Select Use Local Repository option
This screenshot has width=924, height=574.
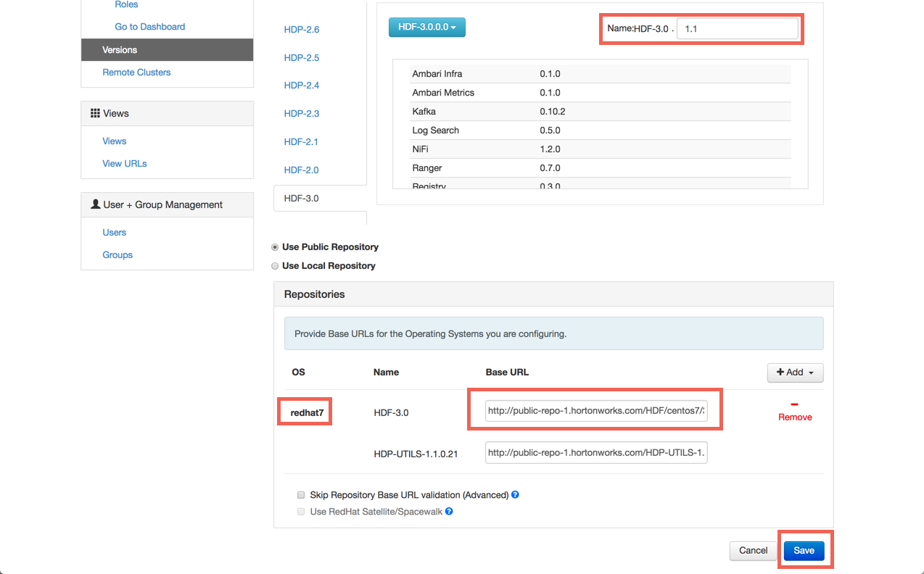275,265
